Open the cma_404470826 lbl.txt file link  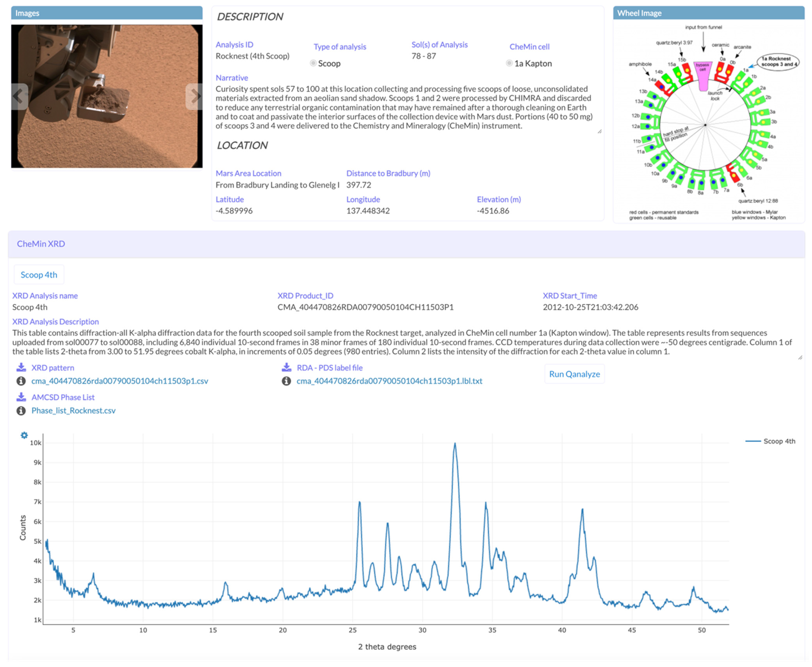[x=389, y=381]
